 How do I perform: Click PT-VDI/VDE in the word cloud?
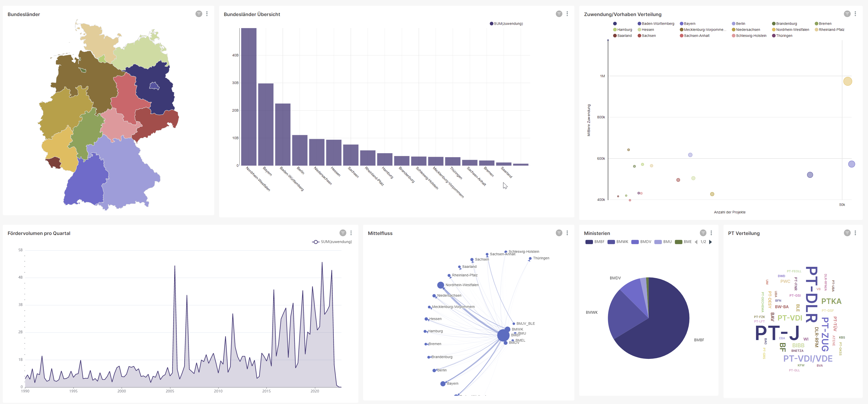point(808,359)
